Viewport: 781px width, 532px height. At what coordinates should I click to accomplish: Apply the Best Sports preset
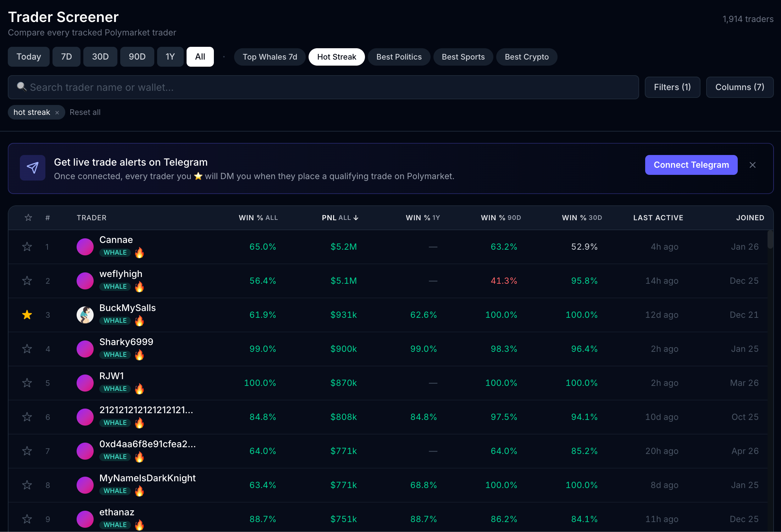point(463,57)
